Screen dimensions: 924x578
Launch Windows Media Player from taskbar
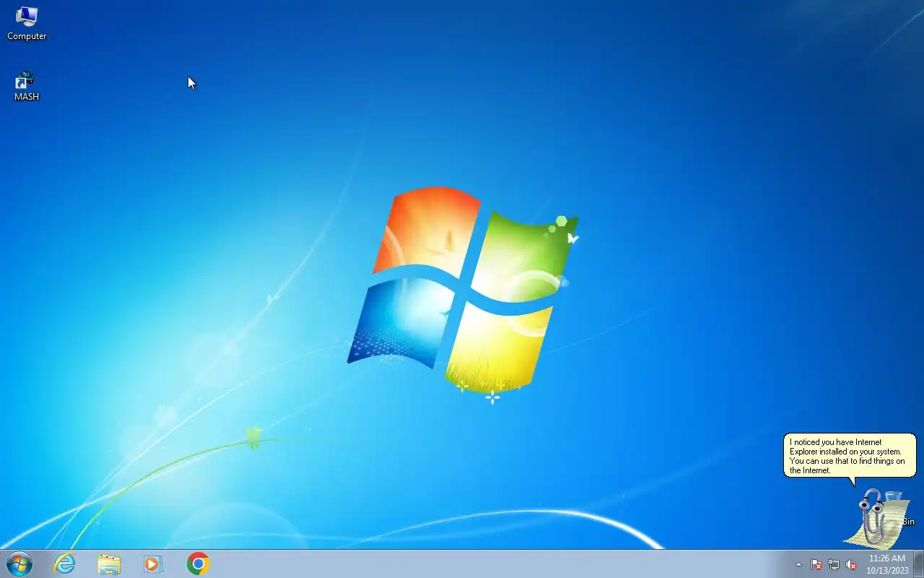[x=153, y=564]
